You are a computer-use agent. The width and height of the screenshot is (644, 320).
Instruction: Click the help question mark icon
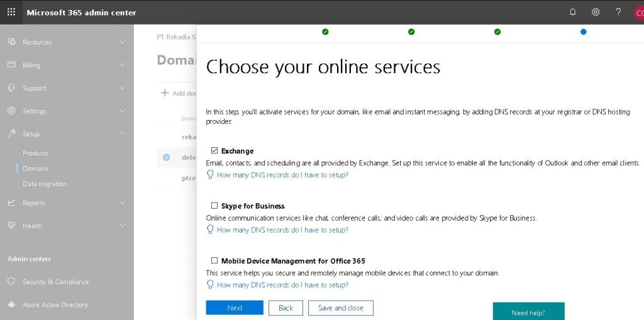point(618,12)
